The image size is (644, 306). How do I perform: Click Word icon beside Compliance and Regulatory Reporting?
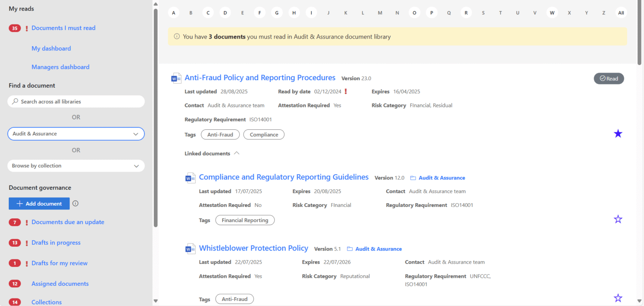190,178
